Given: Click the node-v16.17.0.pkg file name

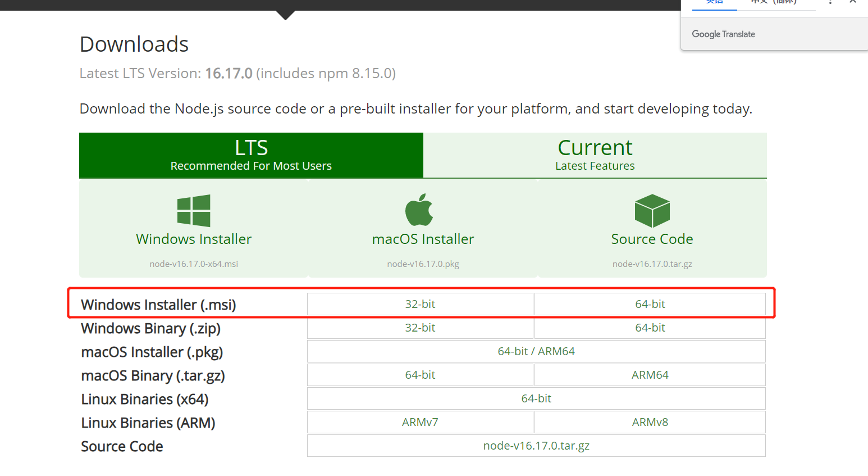Looking at the screenshot, I should click(423, 264).
